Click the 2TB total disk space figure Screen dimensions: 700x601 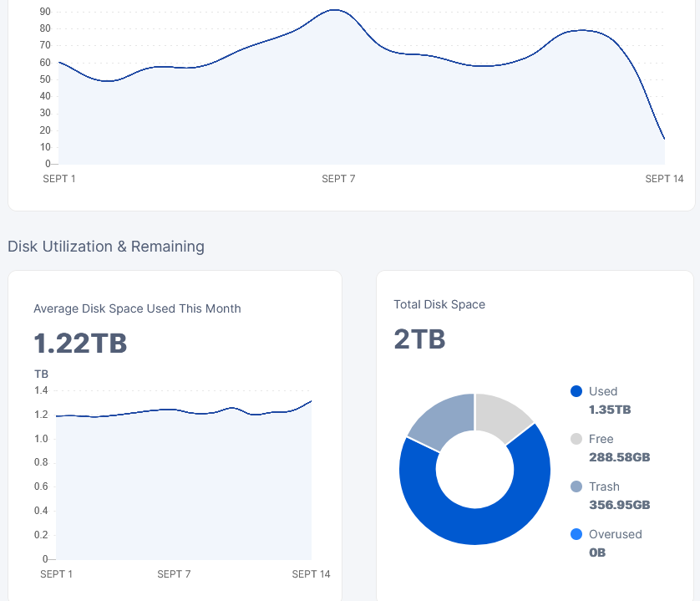tap(419, 339)
